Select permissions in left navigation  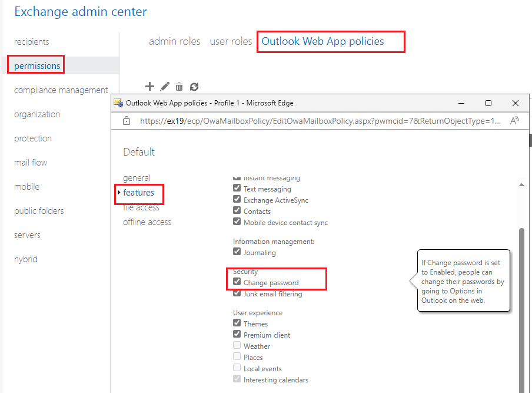click(37, 66)
